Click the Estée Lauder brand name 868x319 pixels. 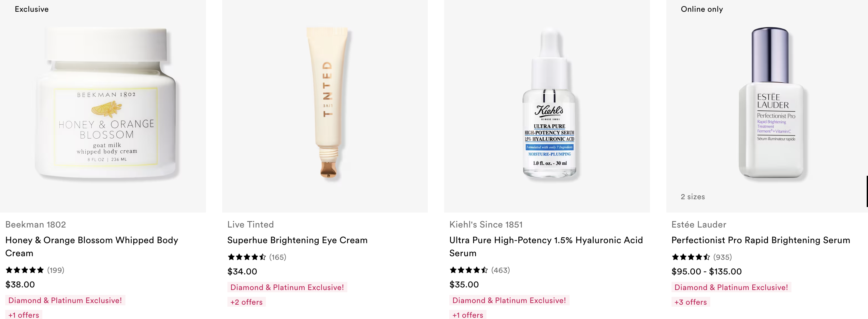point(699,225)
